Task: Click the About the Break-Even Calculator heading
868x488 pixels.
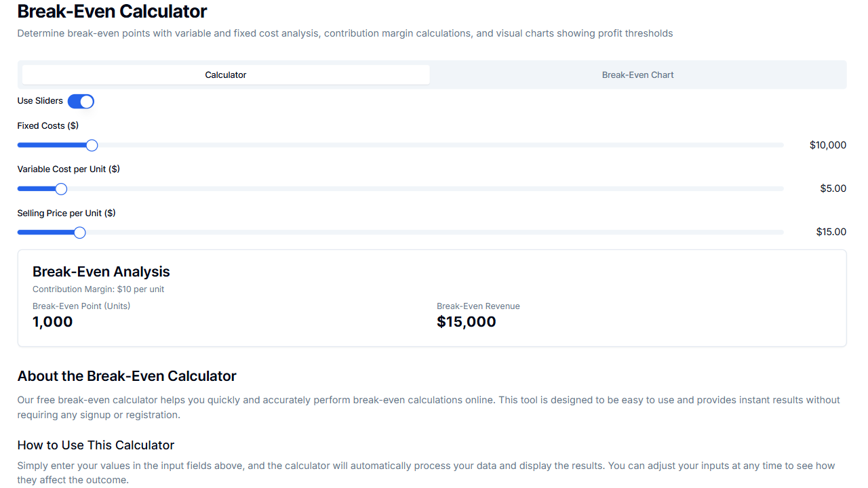Action: tap(127, 375)
